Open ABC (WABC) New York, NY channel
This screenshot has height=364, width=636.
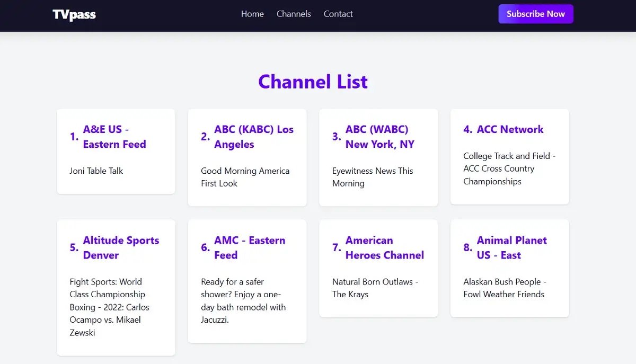tap(379, 137)
